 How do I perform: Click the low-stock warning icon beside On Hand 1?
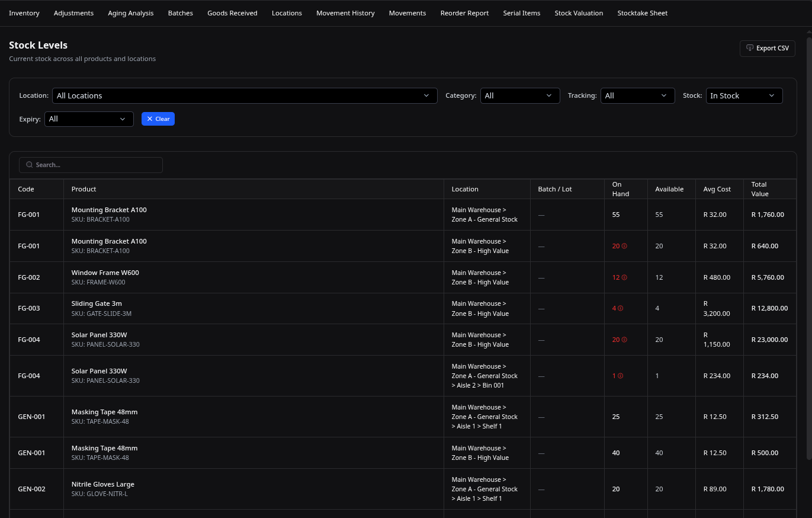pyautogui.click(x=621, y=376)
